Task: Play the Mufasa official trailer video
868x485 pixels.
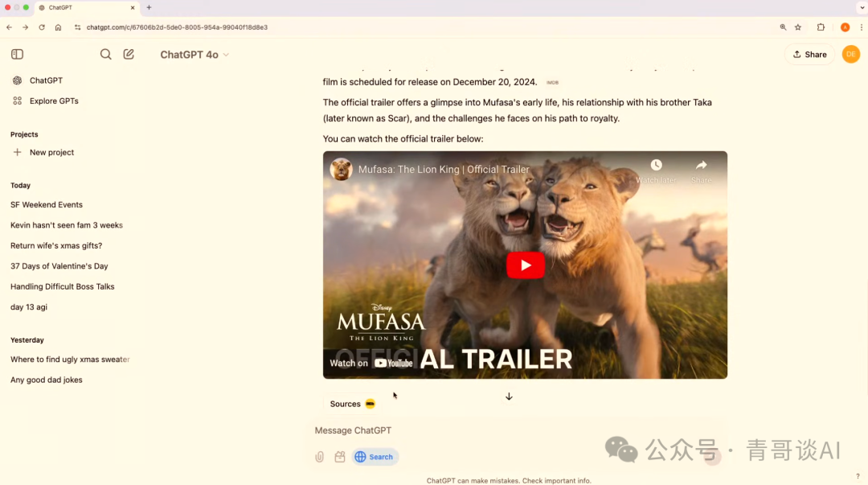Action: [525, 265]
